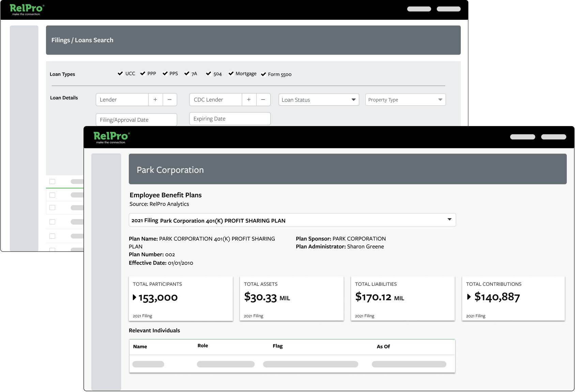Click the Relevant Individuals heading
The height and width of the screenshot is (392, 575).
154,330
